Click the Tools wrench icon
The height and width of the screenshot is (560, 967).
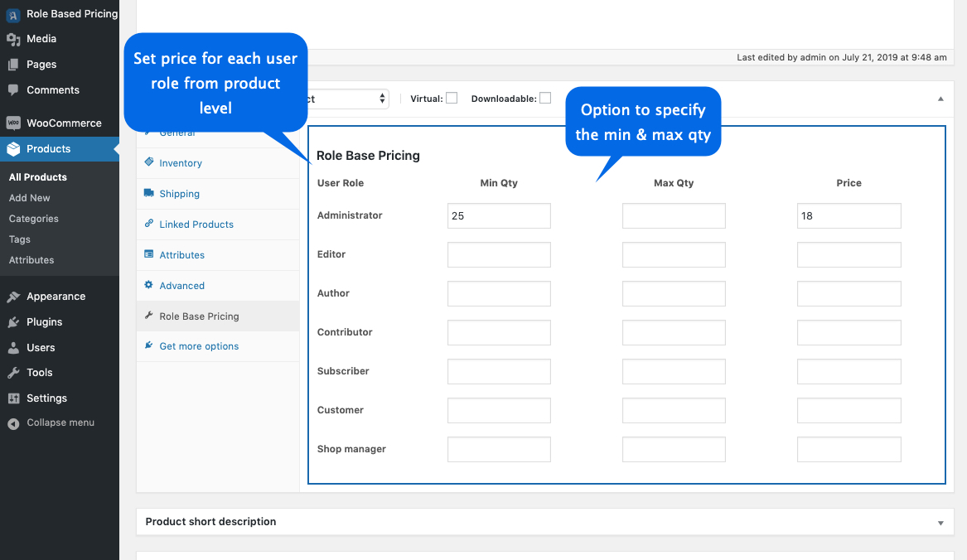coord(13,373)
